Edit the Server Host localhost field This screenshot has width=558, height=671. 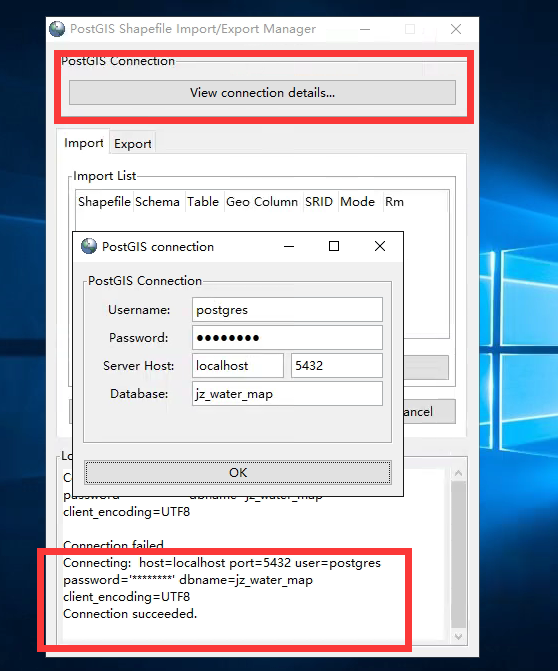click(238, 365)
